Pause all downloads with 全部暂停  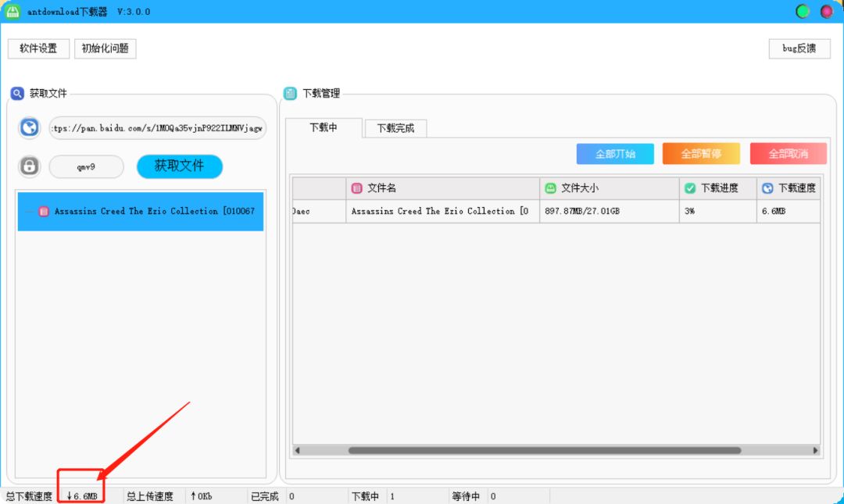click(x=700, y=153)
